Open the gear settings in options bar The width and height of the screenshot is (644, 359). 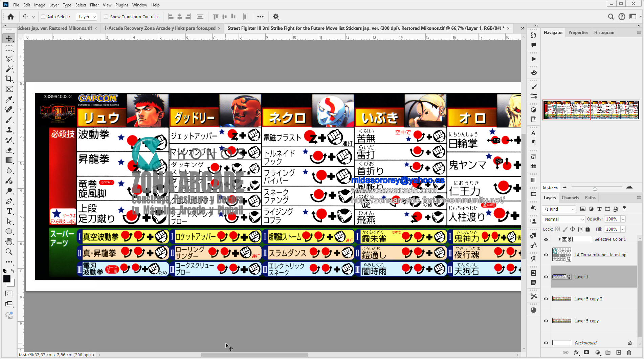276,17
